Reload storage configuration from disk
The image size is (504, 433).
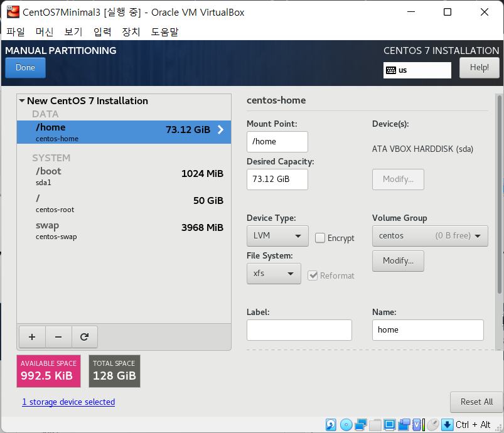[x=85, y=337]
